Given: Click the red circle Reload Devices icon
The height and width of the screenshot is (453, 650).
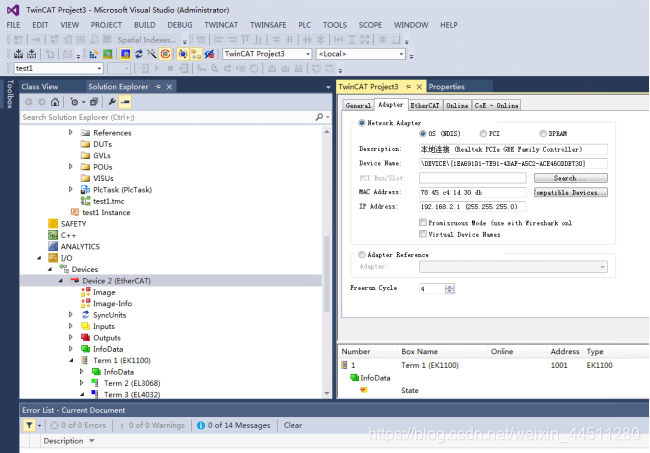Looking at the screenshot, I should pyautogui.click(x=165, y=54).
